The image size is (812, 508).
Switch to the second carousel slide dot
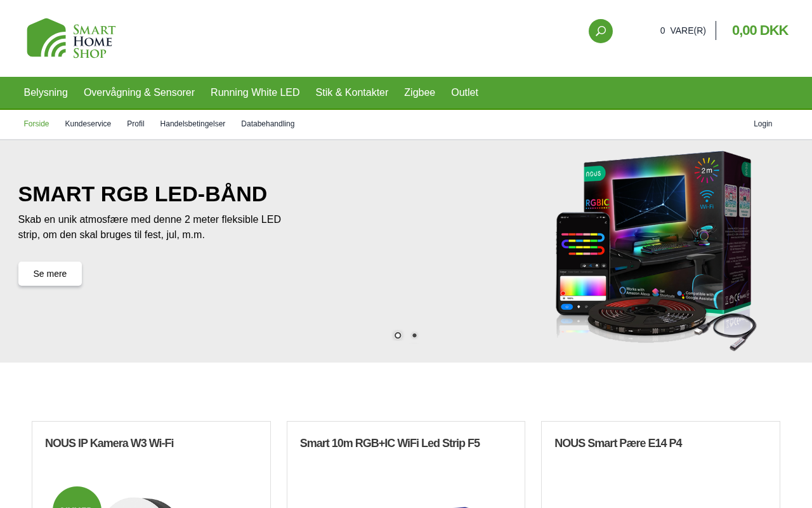(414, 335)
